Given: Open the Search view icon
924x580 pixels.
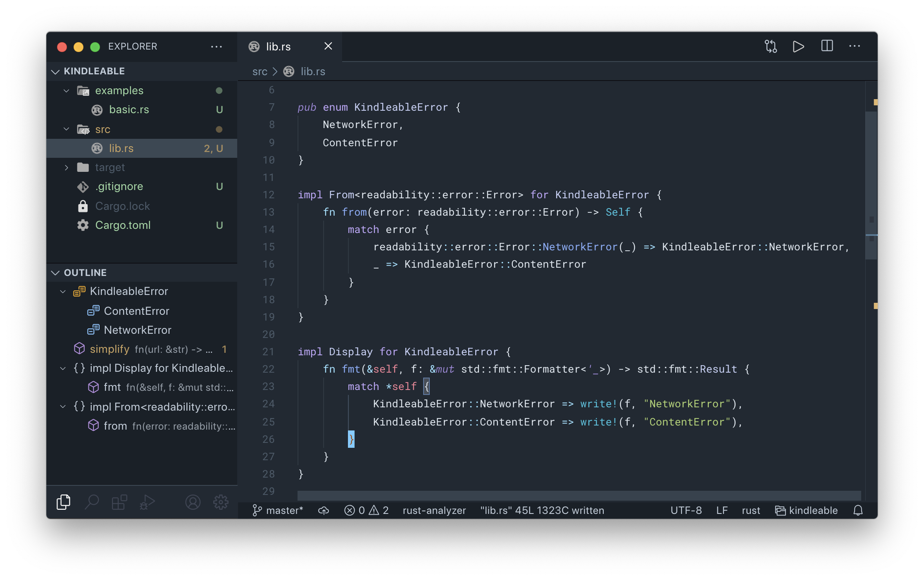Looking at the screenshot, I should [x=92, y=502].
